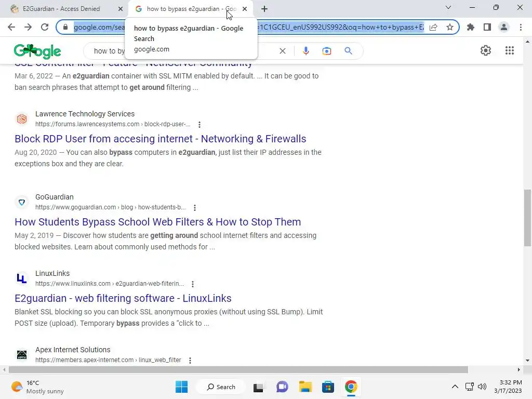Open the weather widget showing 16°C
This screenshot has height=399, width=532.
point(37,387)
